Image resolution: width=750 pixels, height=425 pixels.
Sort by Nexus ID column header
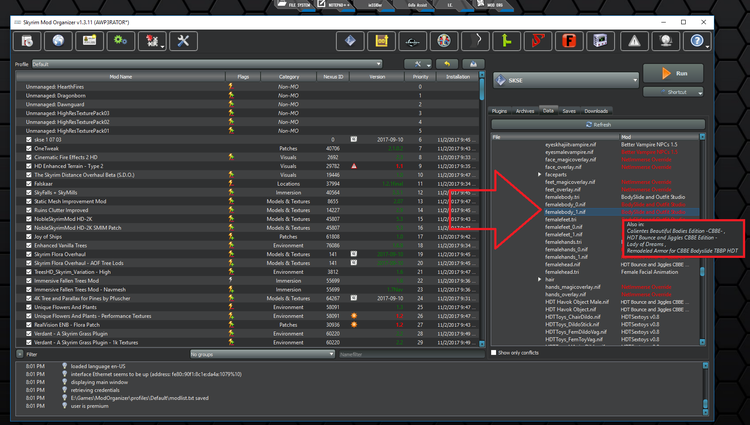(x=333, y=76)
